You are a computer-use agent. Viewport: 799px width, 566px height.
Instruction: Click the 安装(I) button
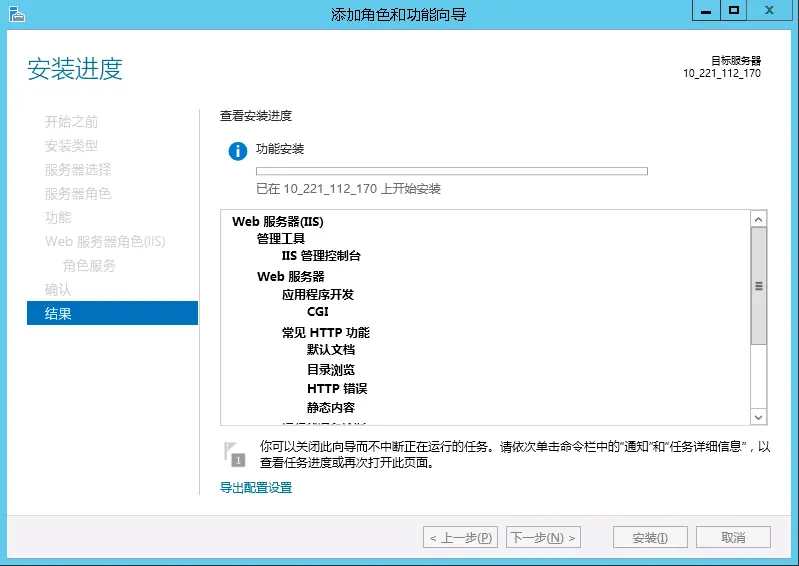coord(650,537)
